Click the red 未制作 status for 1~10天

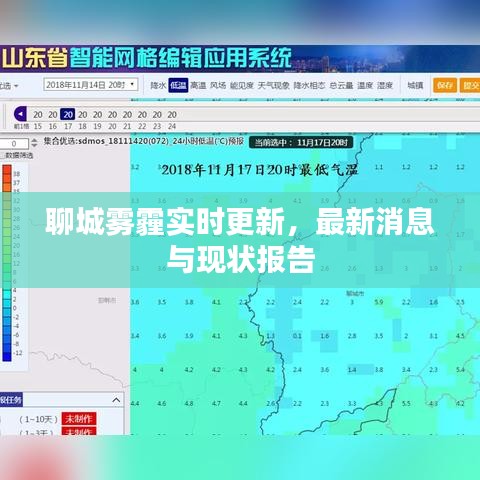79,419
